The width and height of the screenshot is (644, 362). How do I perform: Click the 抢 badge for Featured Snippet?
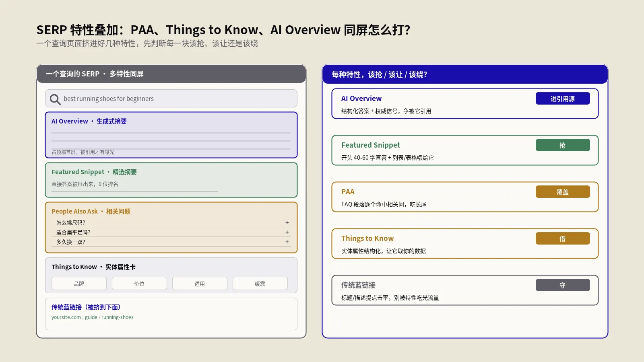(x=563, y=145)
